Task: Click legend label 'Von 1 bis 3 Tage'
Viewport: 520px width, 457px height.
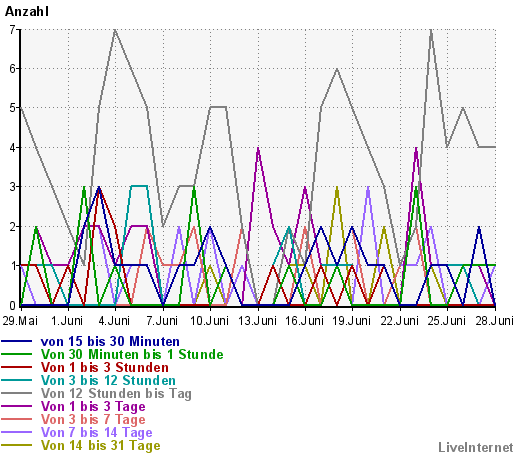Action: [x=93, y=406]
